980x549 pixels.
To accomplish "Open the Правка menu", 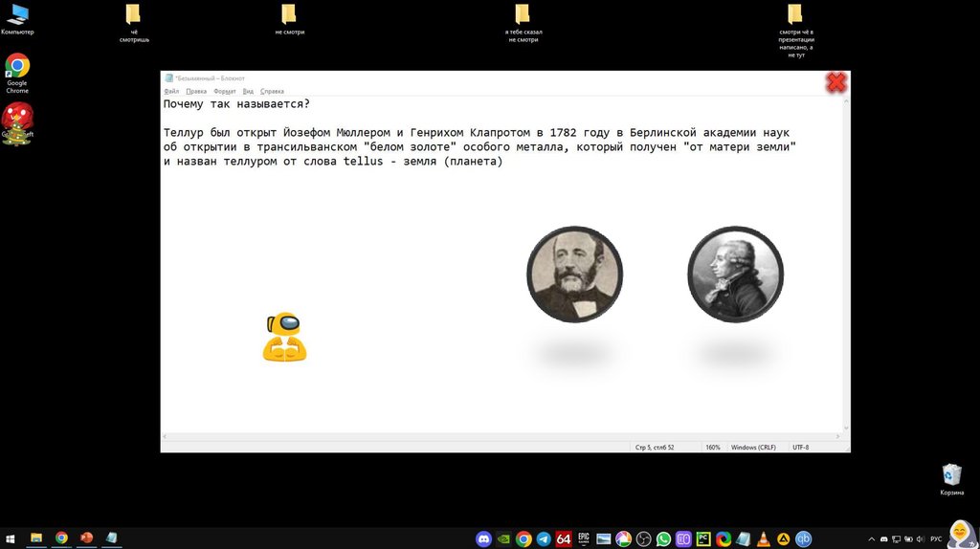I will pyautogui.click(x=196, y=91).
